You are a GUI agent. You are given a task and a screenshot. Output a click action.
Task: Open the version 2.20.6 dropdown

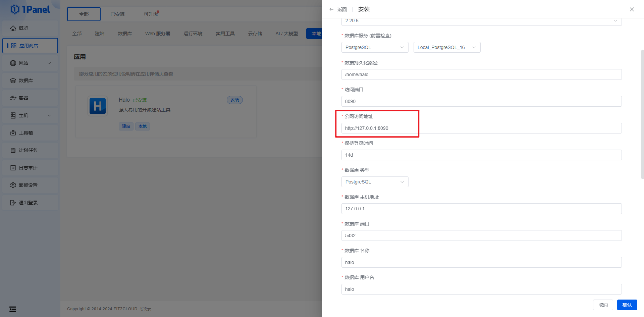(481, 20)
